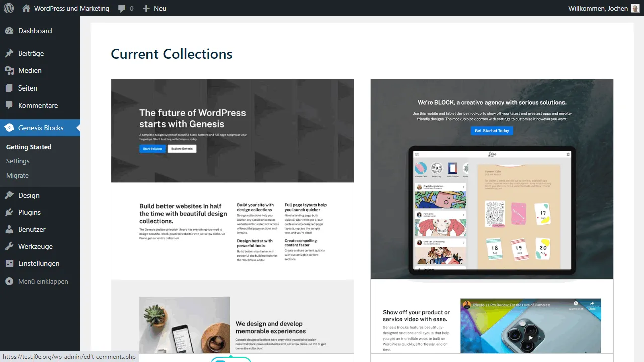The image size is (644, 362).
Task: Click the Einstellungen sliders icon
Action: click(x=9, y=263)
